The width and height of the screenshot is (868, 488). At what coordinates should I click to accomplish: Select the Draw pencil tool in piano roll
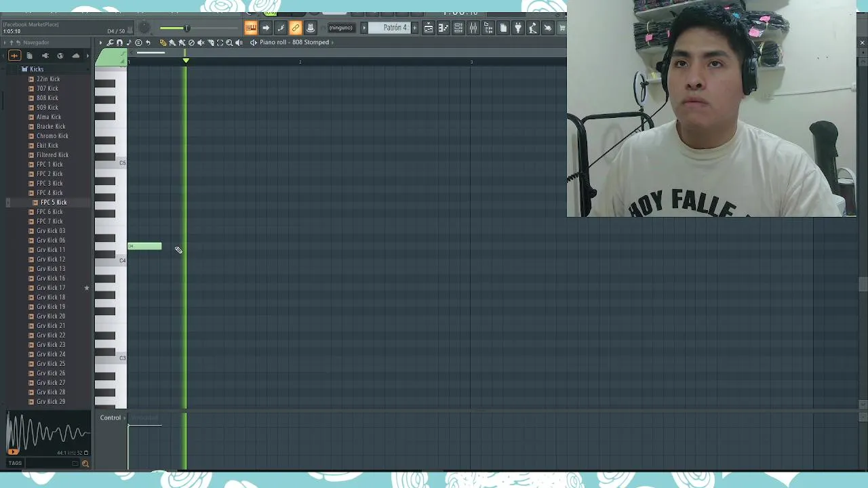click(x=163, y=42)
